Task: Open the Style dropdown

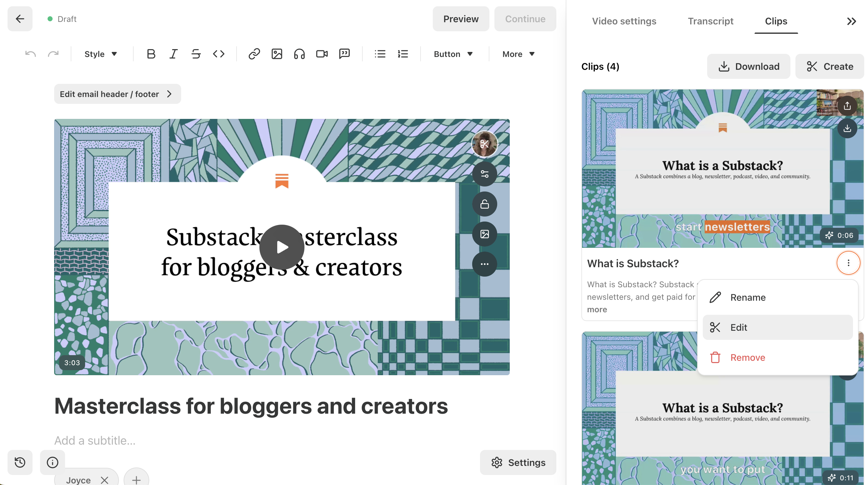Action: 100,54
